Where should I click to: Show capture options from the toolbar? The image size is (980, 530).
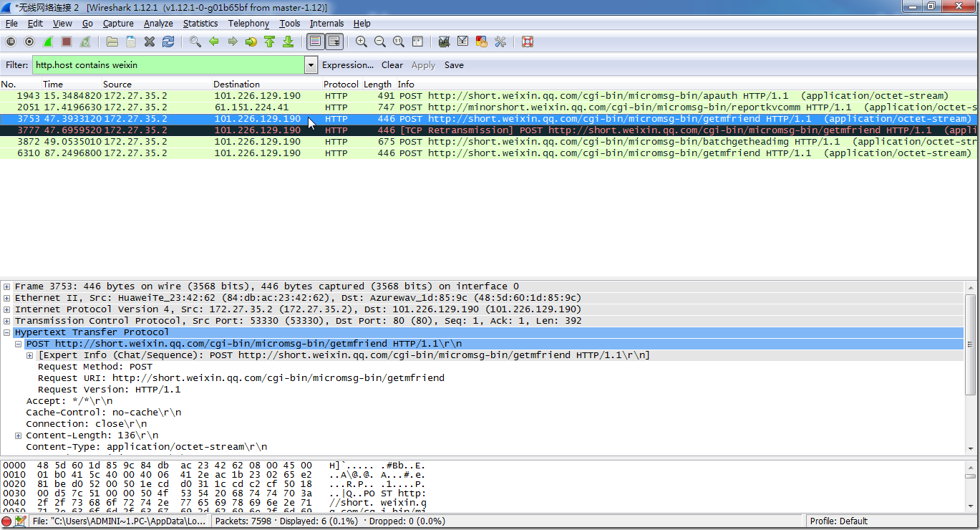[x=29, y=42]
